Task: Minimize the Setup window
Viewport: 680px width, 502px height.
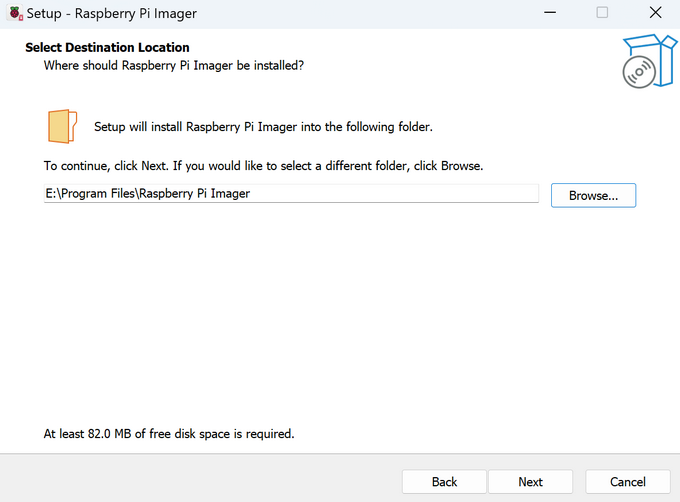Action: [550, 13]
